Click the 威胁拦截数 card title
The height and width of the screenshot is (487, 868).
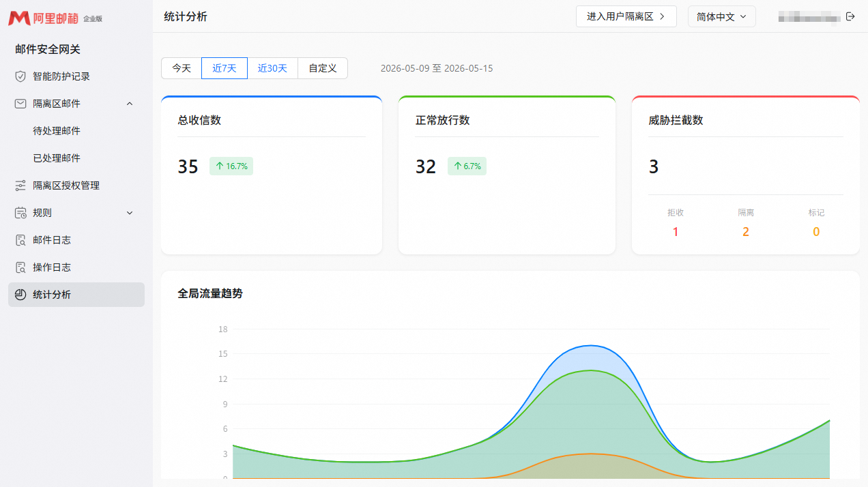[x=676, y=120]
